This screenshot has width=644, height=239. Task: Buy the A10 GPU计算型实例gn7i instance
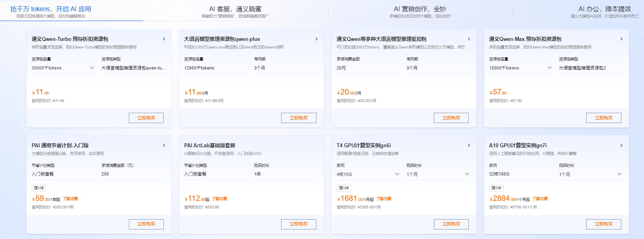(604, 224)
